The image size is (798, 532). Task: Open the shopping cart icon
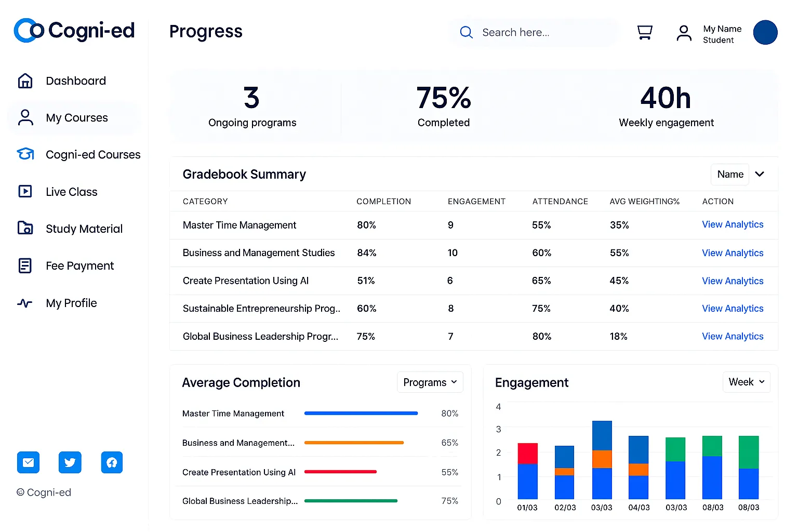point(645,33)
